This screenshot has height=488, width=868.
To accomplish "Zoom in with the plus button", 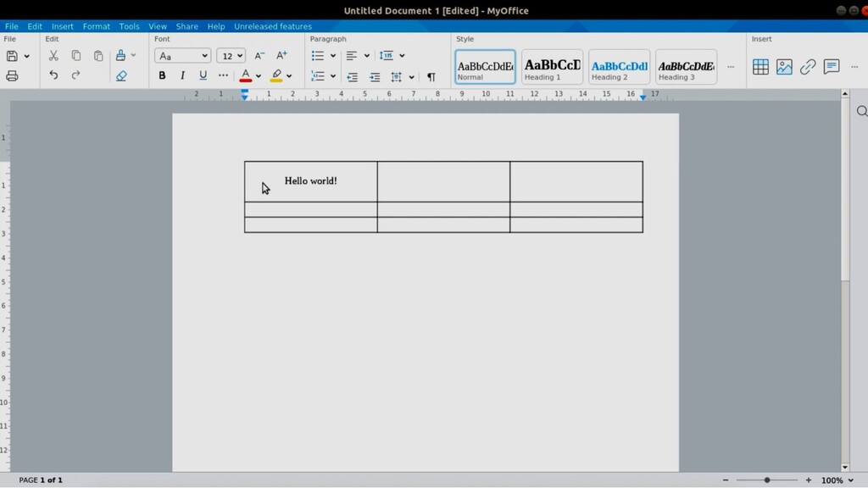I will point(808,480).
